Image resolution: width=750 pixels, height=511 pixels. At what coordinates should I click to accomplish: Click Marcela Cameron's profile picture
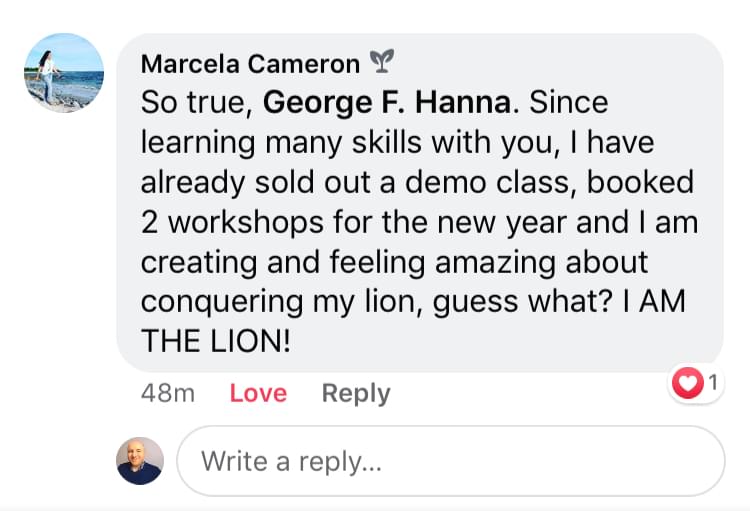pyautogui.click(x=64, y=73)
